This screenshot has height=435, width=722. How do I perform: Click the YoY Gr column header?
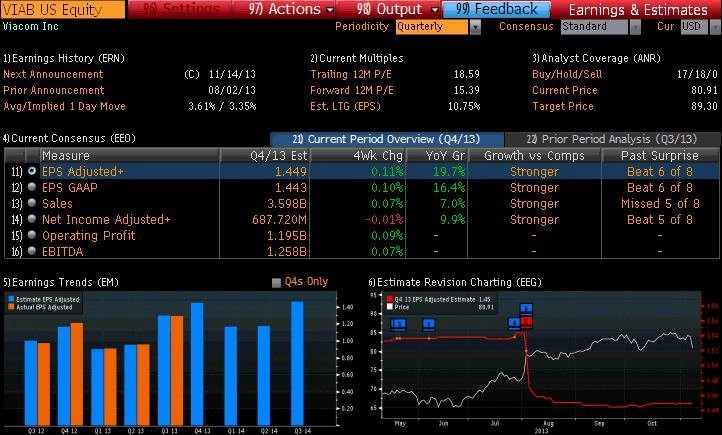click(437, 156)
